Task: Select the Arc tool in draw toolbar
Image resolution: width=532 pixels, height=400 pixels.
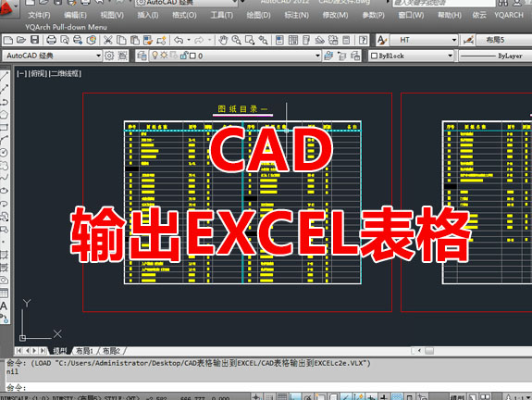Action: click(4, 140)
